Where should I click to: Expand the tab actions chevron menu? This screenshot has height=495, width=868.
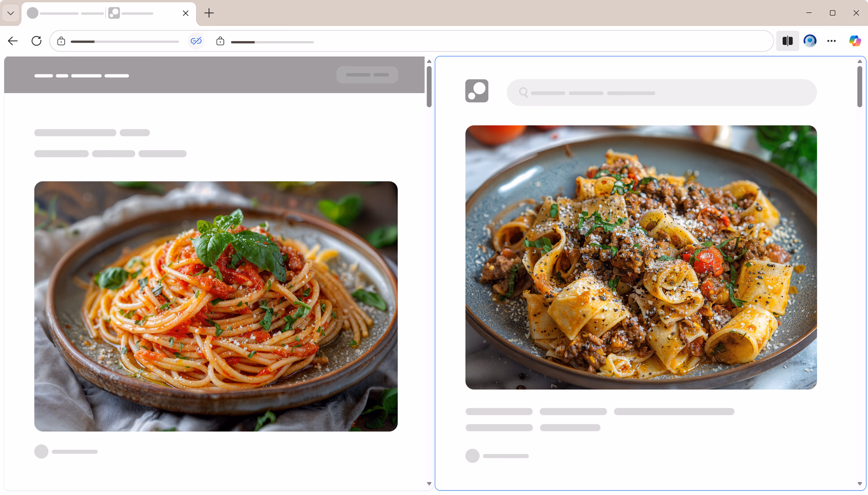pyautogui.click(x=10, y=13)
